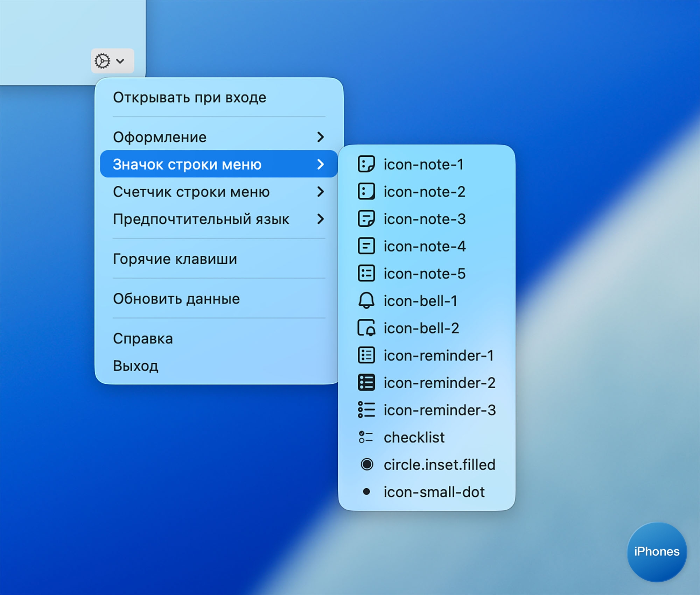Pick the checklist icon option

click(414, 437)
